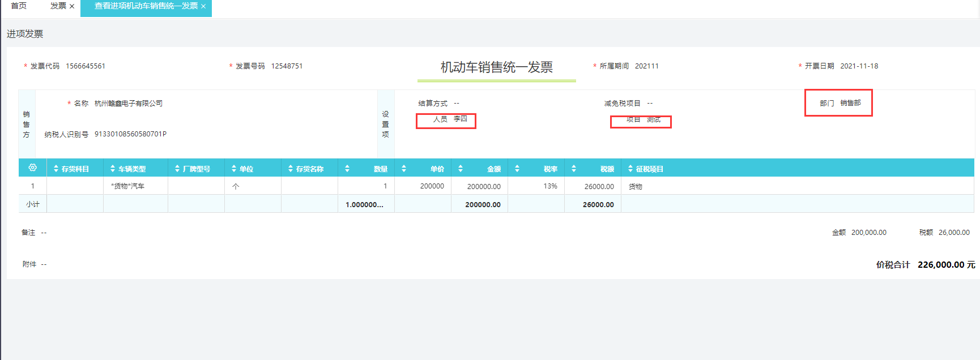Click sort arrows for 税率 column
Viewport: 980px width, 360px height.
pyautogui.click(x=517, y=169)
